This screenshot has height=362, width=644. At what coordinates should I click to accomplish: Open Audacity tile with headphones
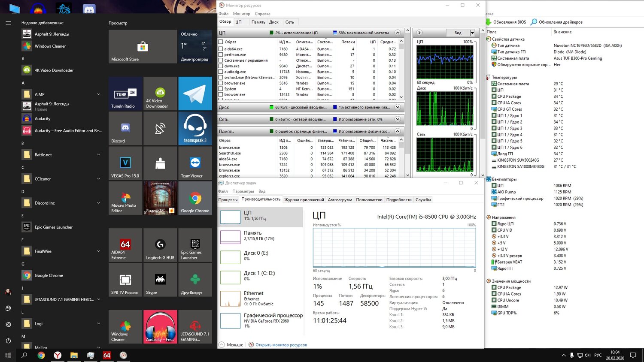[x=160, y=327]
